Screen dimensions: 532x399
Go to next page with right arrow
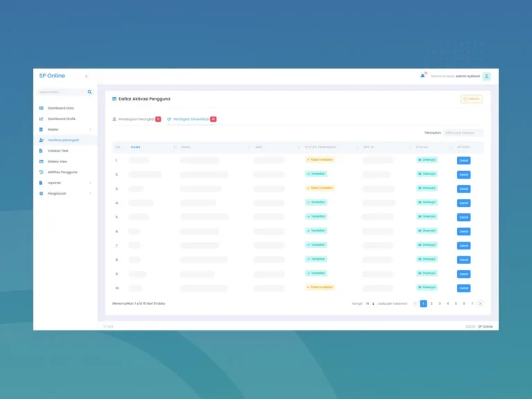point(480,303)
